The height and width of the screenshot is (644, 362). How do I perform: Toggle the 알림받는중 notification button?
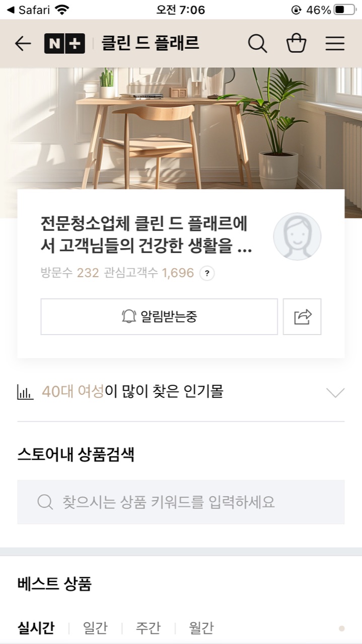[x=159, y=316]
